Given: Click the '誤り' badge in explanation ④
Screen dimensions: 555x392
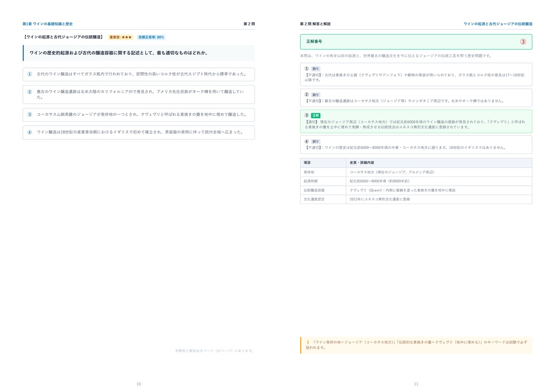Looking at the screenshot, I should coord(315,141).
